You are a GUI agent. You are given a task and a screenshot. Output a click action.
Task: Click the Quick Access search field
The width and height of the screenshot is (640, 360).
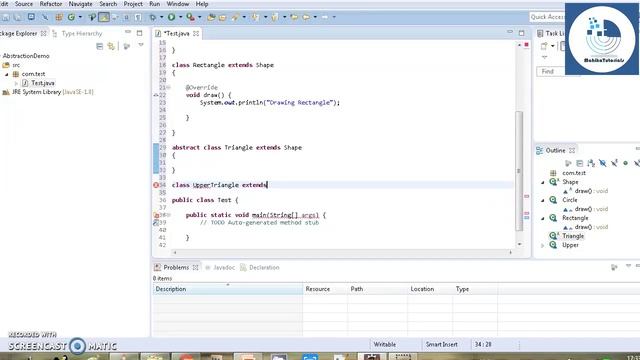[547, 17]
